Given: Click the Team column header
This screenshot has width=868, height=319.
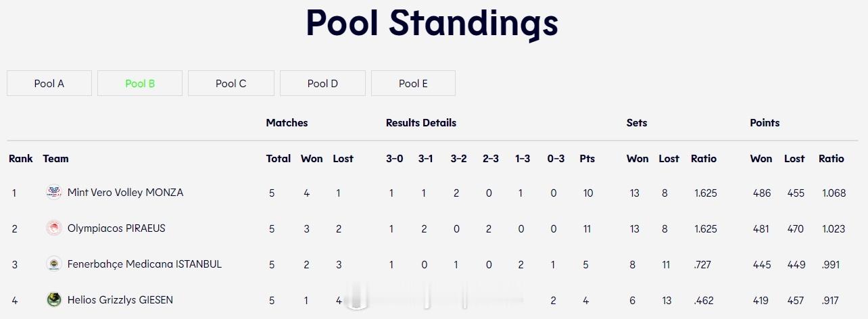Looking at the screenshot, I should click(56, 159).
